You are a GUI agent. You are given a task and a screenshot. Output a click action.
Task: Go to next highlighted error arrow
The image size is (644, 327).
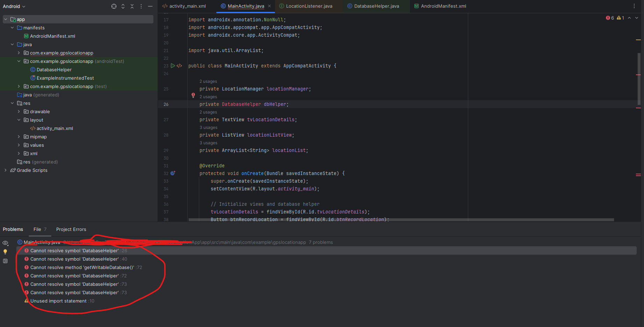[637, 18]
